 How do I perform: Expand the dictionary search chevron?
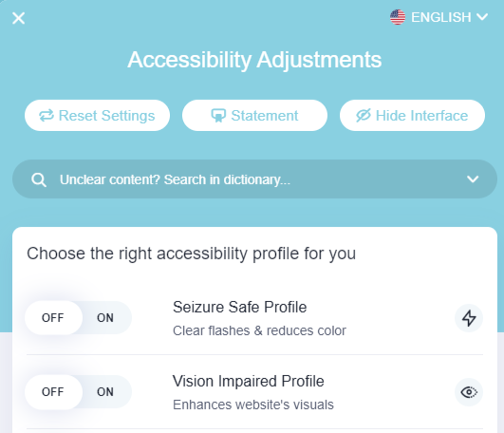[x=473, y=179]
